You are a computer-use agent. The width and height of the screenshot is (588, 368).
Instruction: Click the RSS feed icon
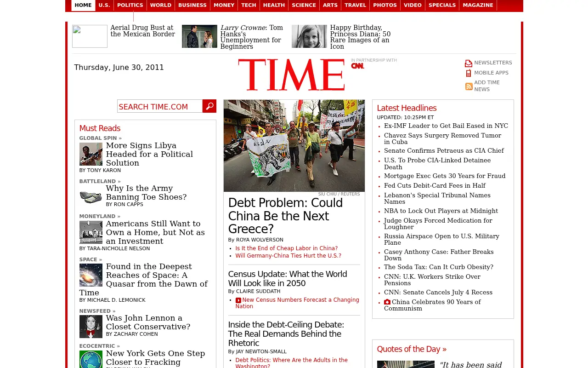[x=469, y=86]
